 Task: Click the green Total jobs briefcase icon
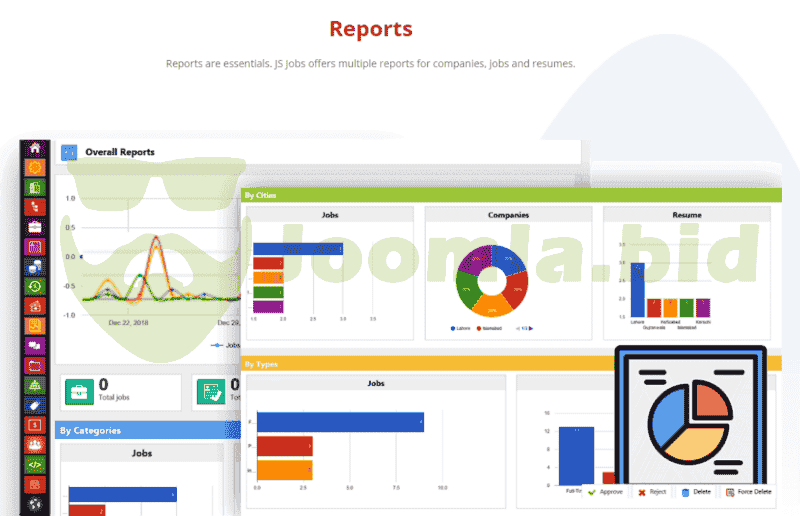click(78, 392)
